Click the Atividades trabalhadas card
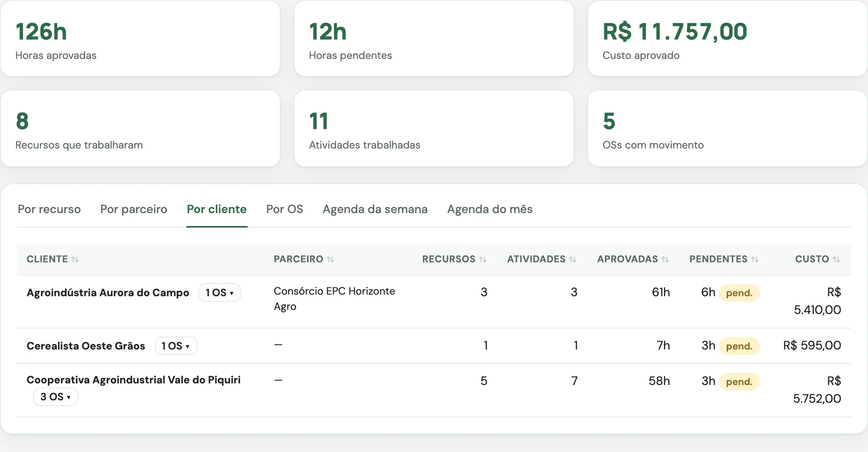868x452 pixels. 434,128
